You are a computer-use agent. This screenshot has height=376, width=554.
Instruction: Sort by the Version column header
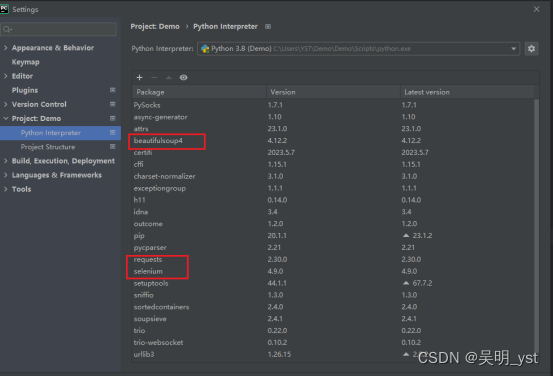click(x=333, y=92)
